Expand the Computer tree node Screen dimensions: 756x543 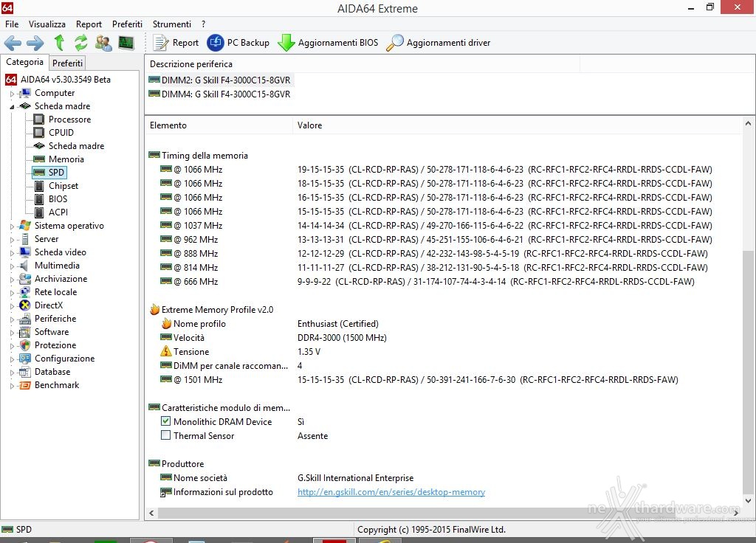(x=12, y=94)
